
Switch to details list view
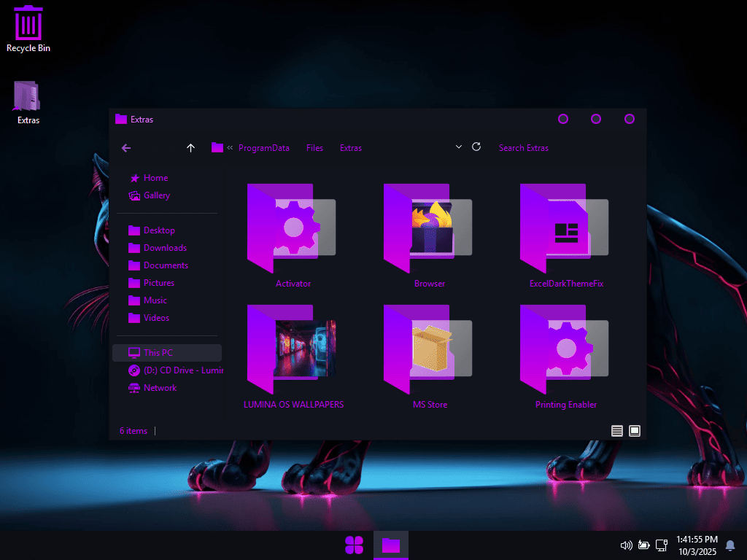[x=617, y=431]
